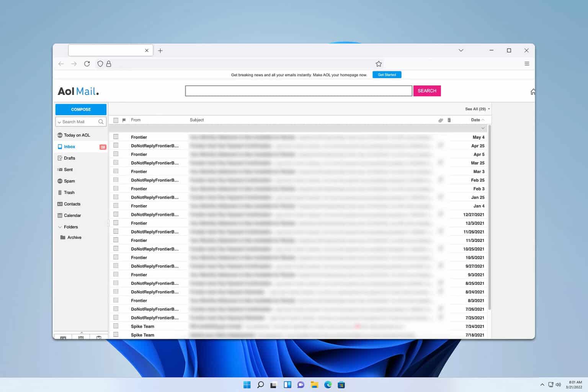Open the shield tracking protection icon
Viewport: 588px width, 392px height.
click(100, 64)
